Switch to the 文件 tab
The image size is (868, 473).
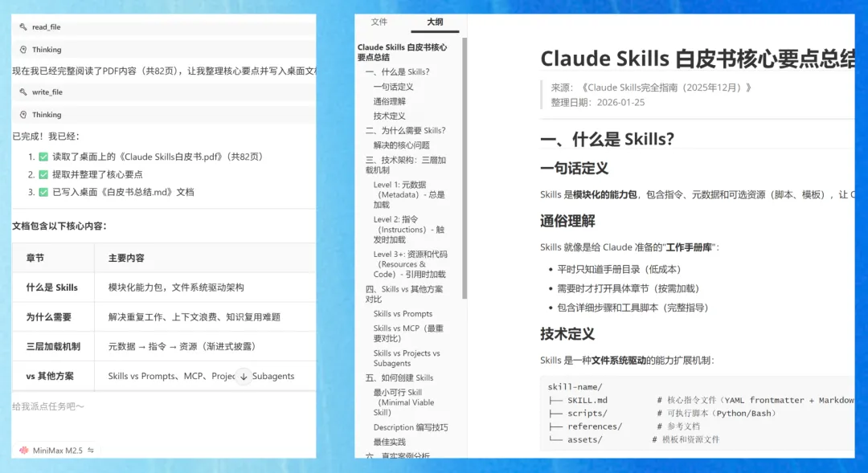[x=379, y=22]
